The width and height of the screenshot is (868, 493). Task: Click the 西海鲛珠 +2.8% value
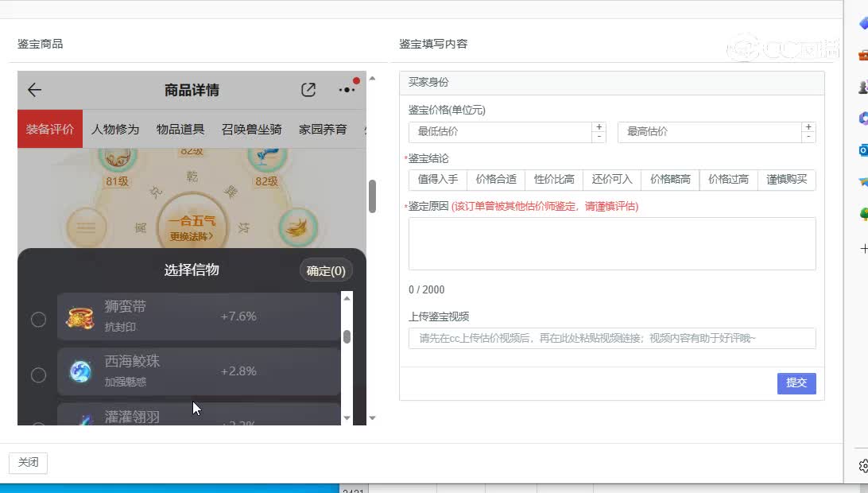238,371
